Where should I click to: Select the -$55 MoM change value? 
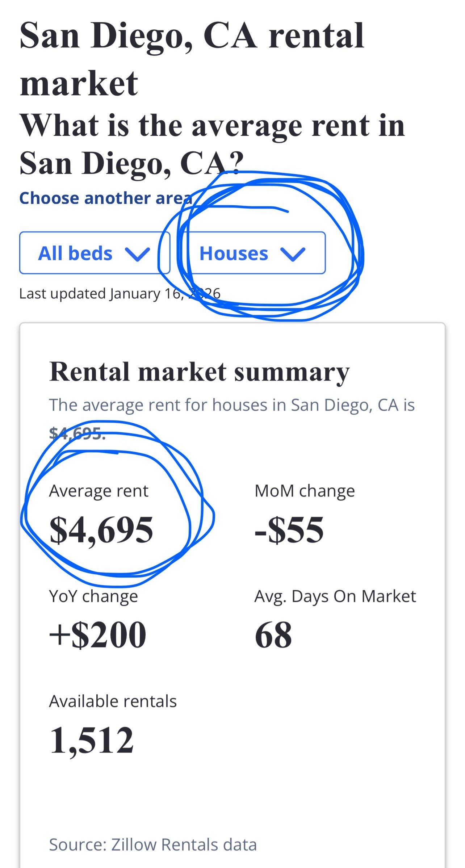click(289, 529)
